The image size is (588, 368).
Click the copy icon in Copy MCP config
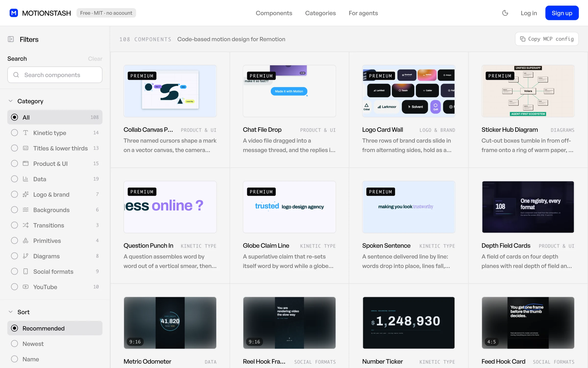(x=523, y=39)
